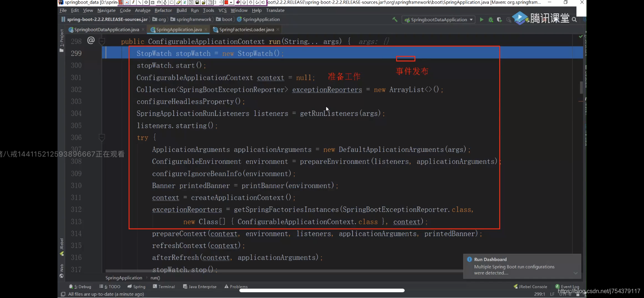This screenshot has height=298, width=644.
Task: Run SpringbootDataApplication with the green play icon
Action: coord(482,19)
